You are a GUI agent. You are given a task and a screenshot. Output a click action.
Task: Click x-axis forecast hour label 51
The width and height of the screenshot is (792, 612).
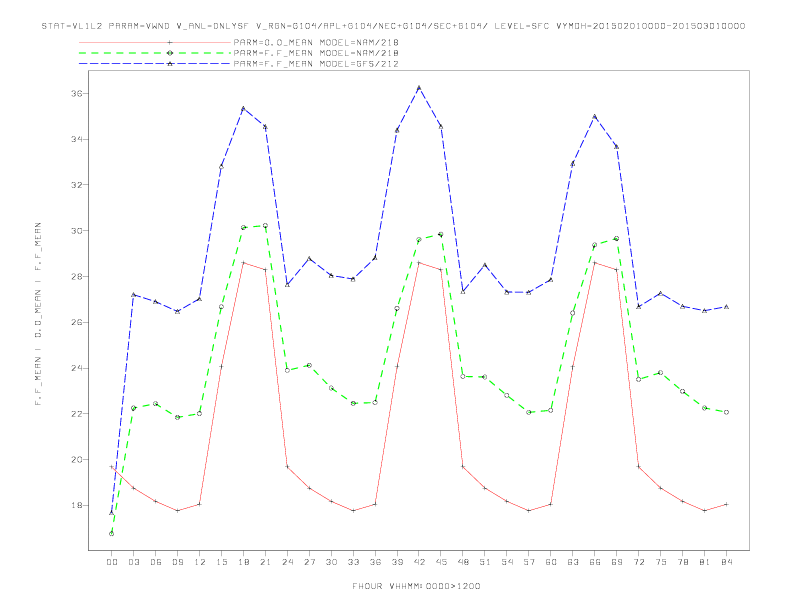[485, 562]
